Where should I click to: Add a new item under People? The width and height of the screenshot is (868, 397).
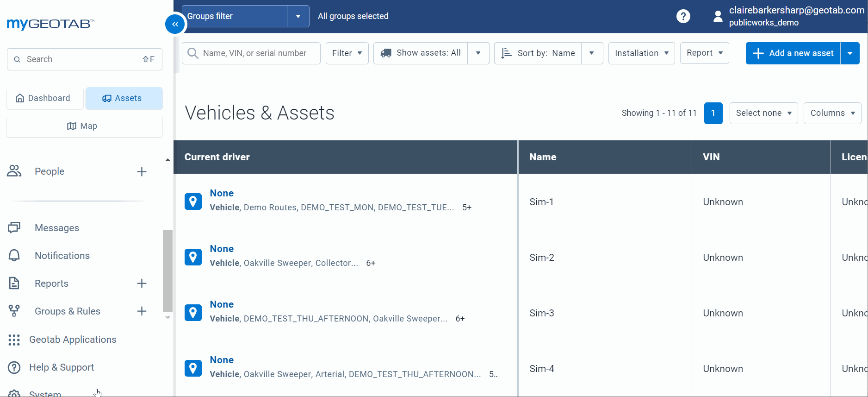pos(142,171)
